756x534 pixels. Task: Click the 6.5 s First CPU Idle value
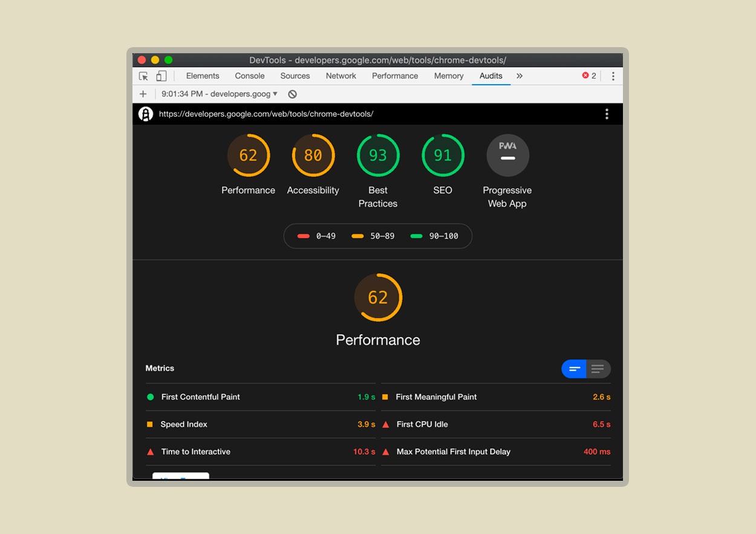click(602, 425)
